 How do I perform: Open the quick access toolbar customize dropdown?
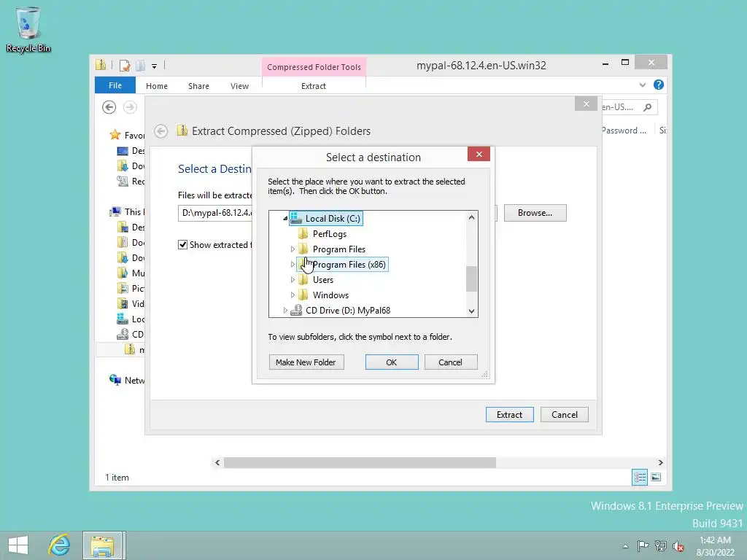click(155, 66)
